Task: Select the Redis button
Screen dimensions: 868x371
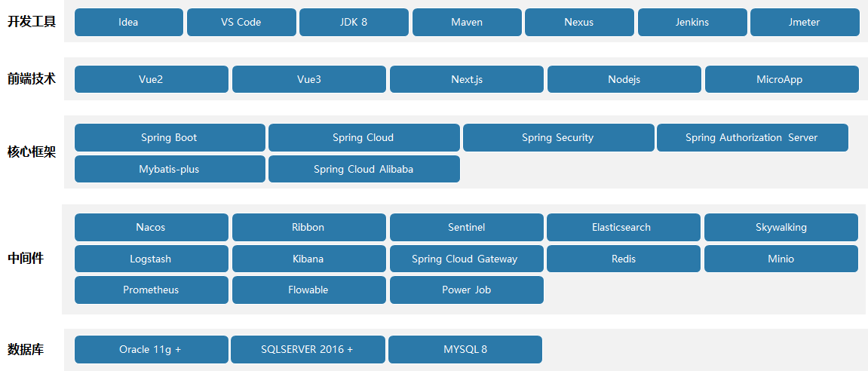Action: pos(624,259)
